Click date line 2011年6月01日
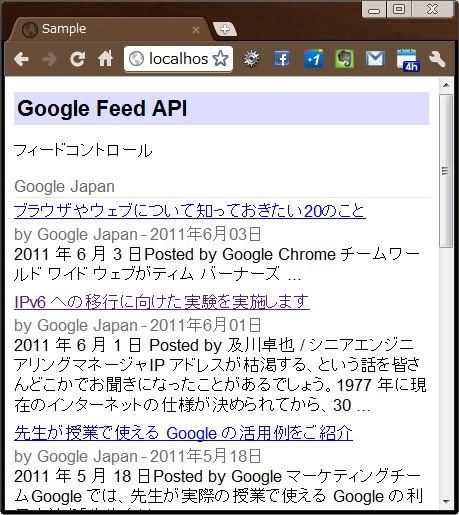 206,325
